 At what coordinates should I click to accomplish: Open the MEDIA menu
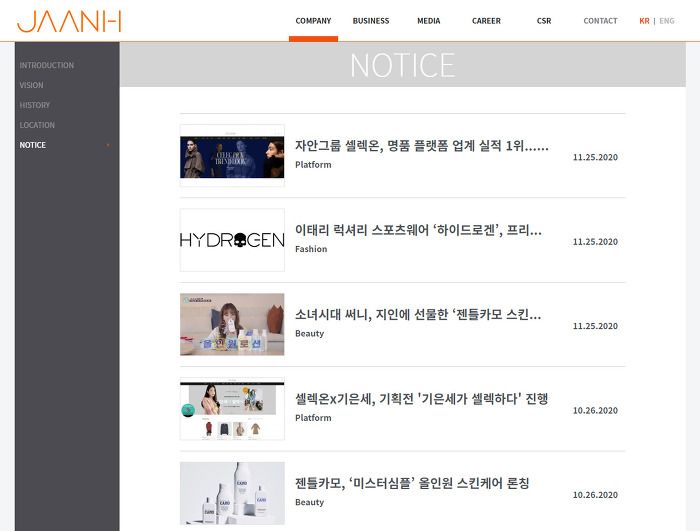click(429, 21)
